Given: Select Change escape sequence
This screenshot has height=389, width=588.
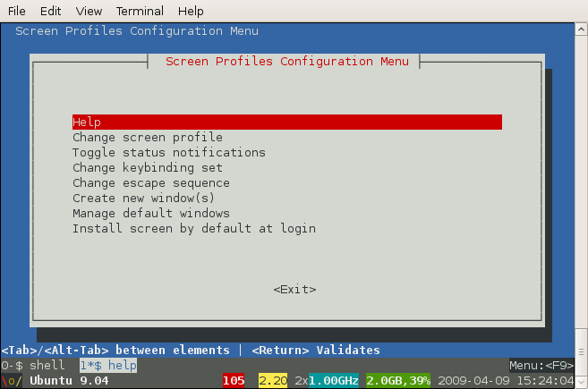Looking at the screenshot, I should click(x=151, y=183).
